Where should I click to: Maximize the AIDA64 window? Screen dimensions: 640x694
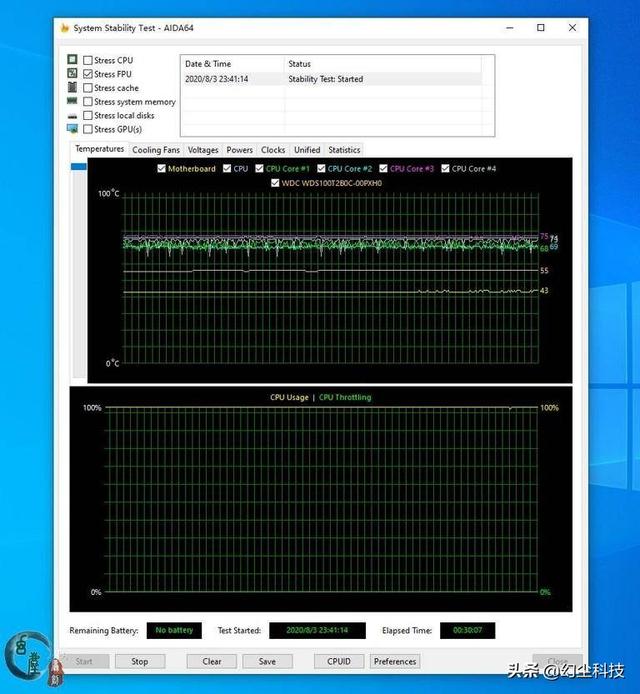click(540, 28)
